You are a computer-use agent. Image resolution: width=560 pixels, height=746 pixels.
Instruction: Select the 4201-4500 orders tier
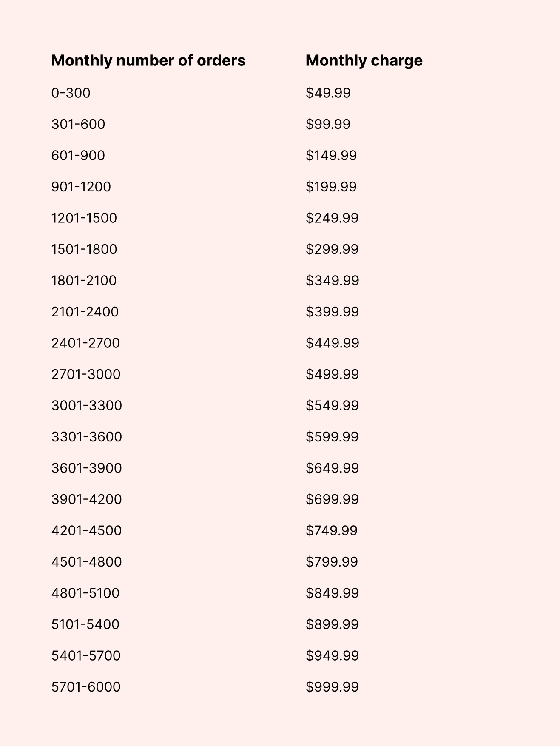click(86, 531)
